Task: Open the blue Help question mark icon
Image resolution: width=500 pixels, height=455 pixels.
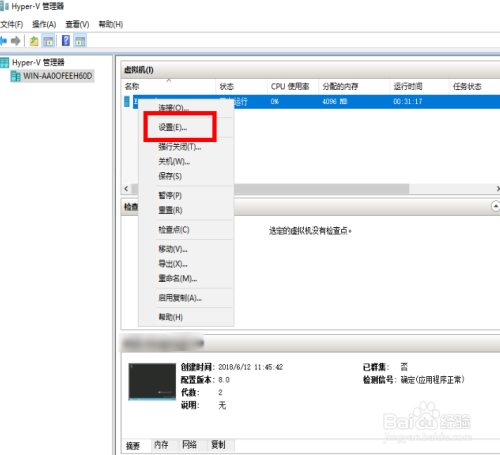Action: coord(66,41)
